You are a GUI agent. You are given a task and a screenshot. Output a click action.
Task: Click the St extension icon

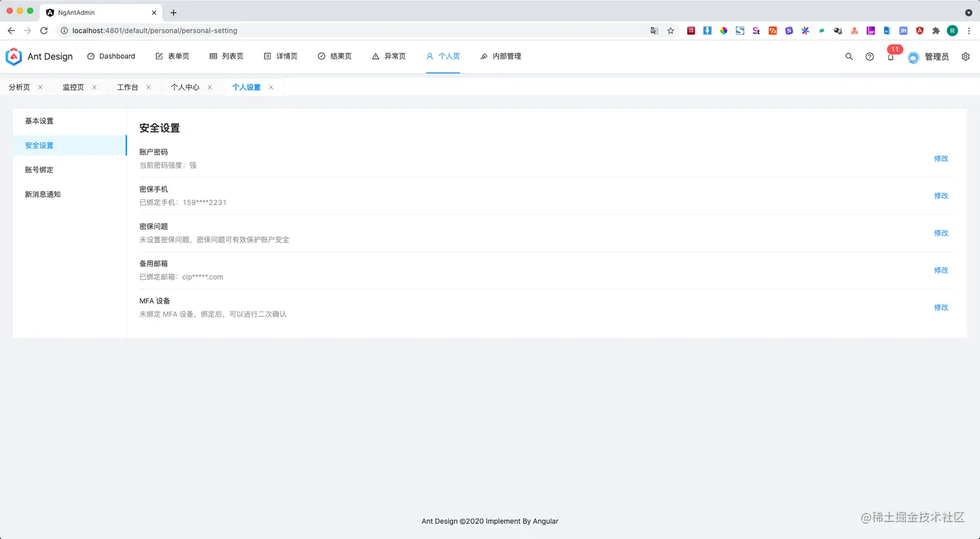tap(756, 30)
